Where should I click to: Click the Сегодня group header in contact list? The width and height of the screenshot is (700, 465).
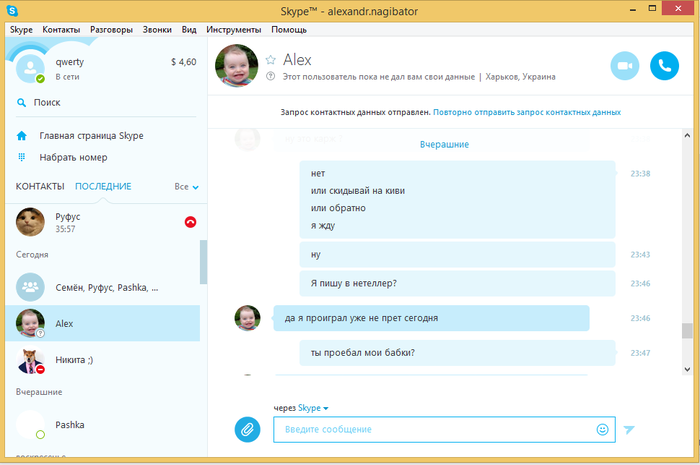click(x=32, y=255)
